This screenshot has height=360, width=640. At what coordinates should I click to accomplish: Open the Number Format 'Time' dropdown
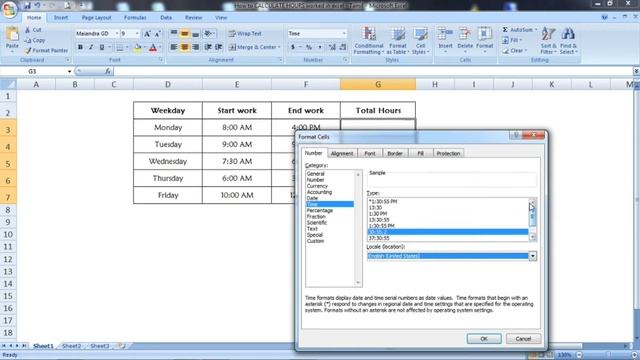tap(344, 33)
